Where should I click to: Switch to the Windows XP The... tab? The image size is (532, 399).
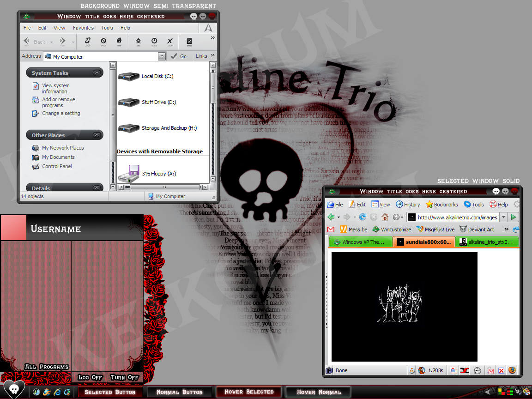360,242
